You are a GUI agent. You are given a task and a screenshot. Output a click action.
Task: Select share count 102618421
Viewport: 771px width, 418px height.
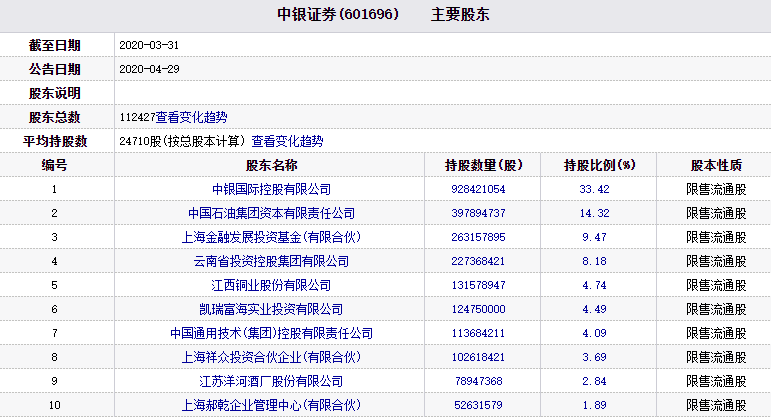tap(478, 358)
